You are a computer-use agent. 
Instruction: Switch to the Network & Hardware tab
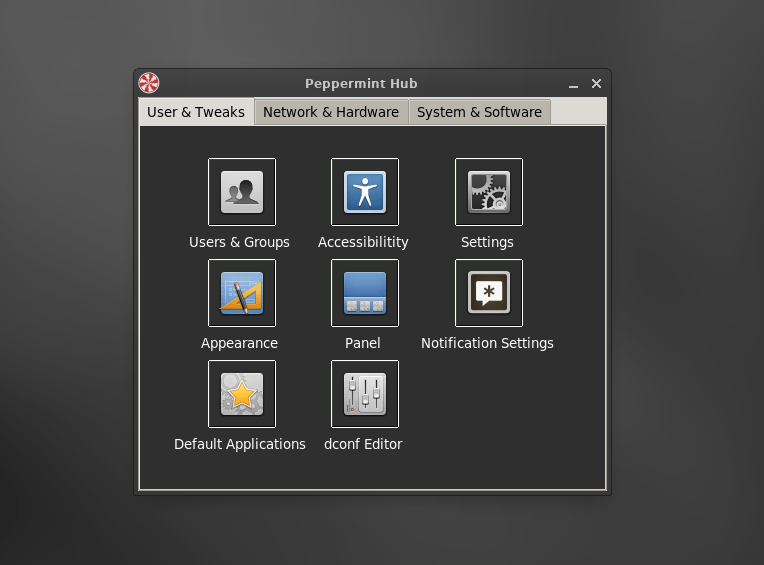[331, 112]
